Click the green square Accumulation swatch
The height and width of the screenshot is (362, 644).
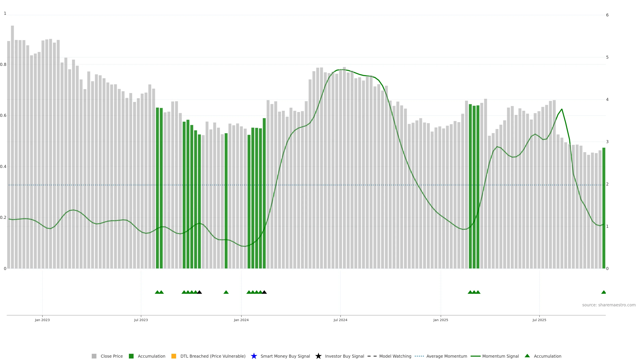[131, 356]
